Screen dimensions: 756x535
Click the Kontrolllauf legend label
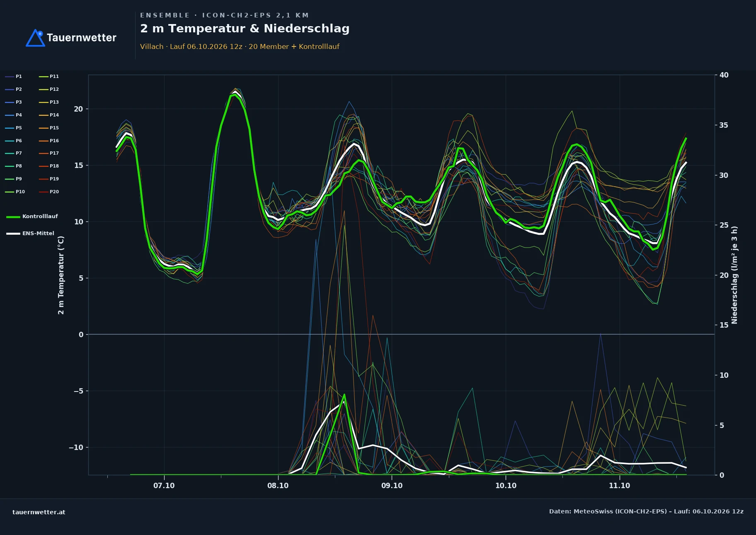pos(40,216)
